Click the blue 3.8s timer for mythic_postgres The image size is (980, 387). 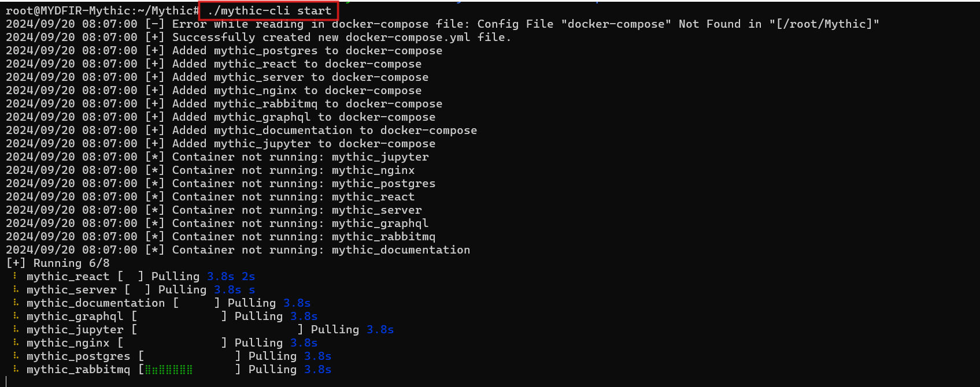click(x=317, y=356)
